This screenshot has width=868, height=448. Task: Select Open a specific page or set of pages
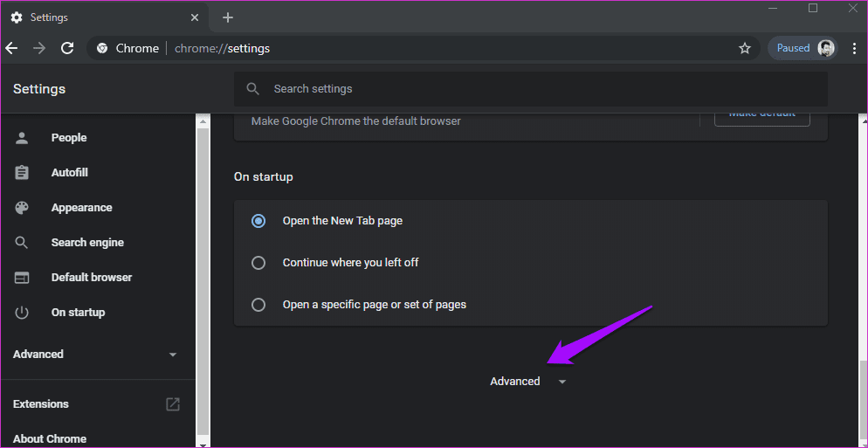(x=258, y=305)
